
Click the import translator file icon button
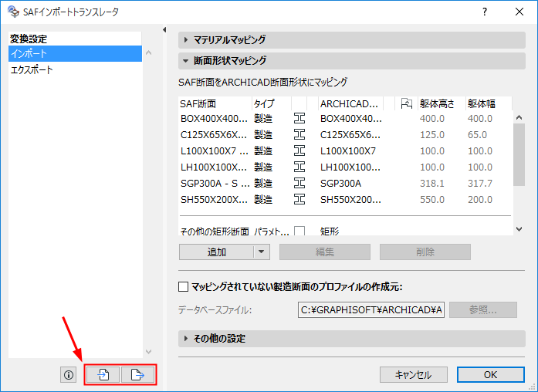(103, 374)
